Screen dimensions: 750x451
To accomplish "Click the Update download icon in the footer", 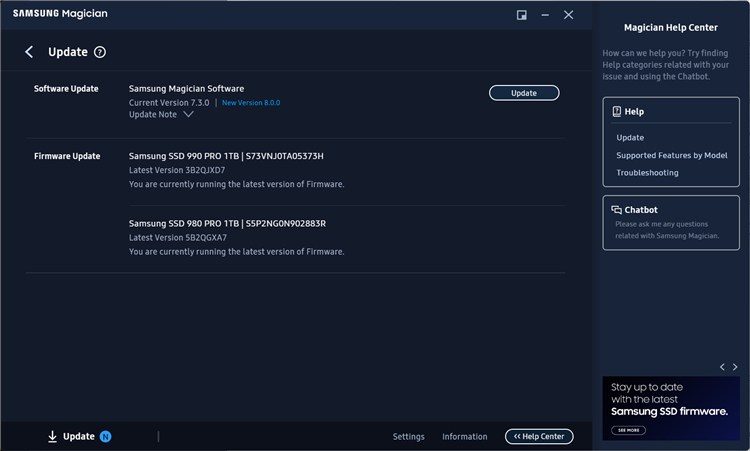I will (53, 436).
